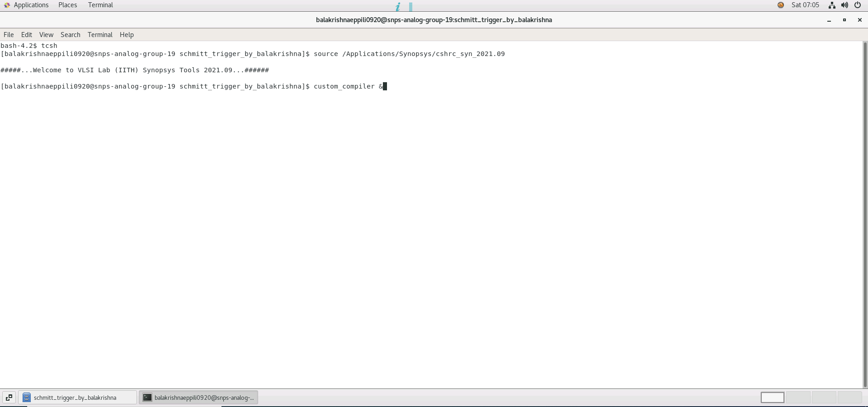Image resolution: width=868 pixels, height=407 pixels.
Task: Click the power button icon at top right
Action: [858, 5]
